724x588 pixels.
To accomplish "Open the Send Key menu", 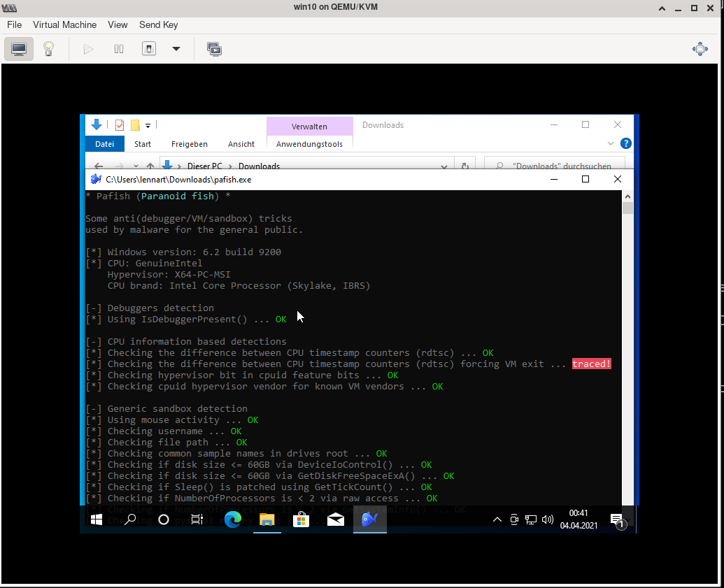I will 158,25.
